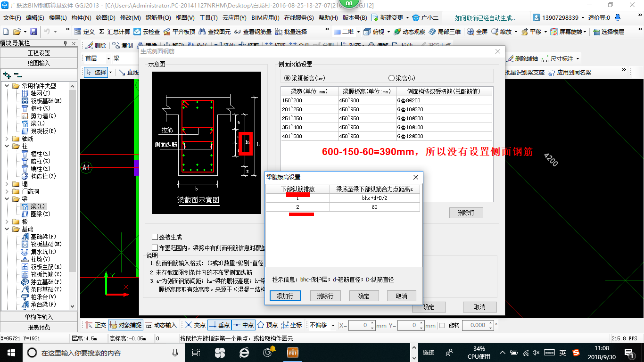
Task: Collapse the 基础 tree node
Action: point(7,229)
